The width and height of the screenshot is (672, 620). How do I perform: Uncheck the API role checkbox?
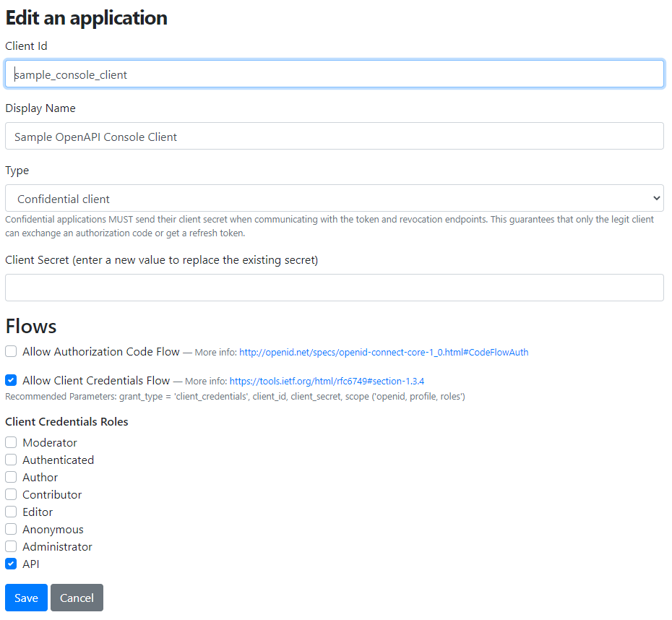pos(11,564)
